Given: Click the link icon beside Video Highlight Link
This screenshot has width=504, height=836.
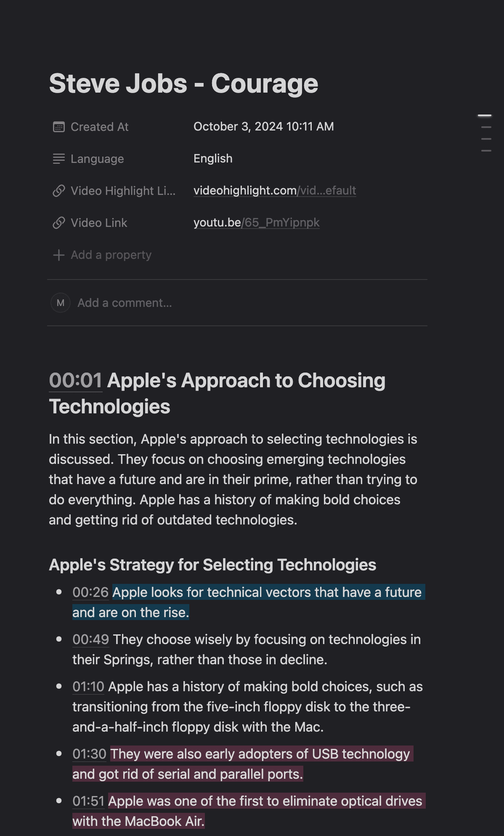Looking at the screenshot, I should click(x=59, y=190).
